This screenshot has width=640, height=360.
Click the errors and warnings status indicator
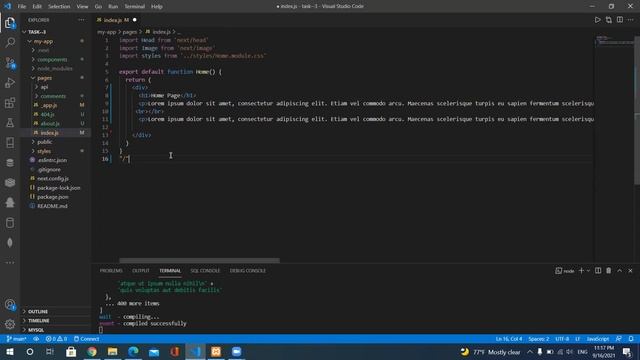point(56,339)
